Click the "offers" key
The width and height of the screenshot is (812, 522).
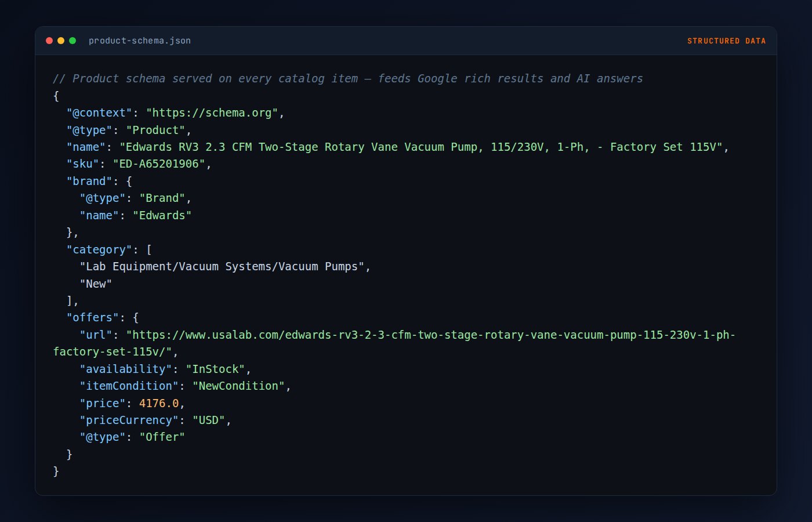(x=93, y=317)
